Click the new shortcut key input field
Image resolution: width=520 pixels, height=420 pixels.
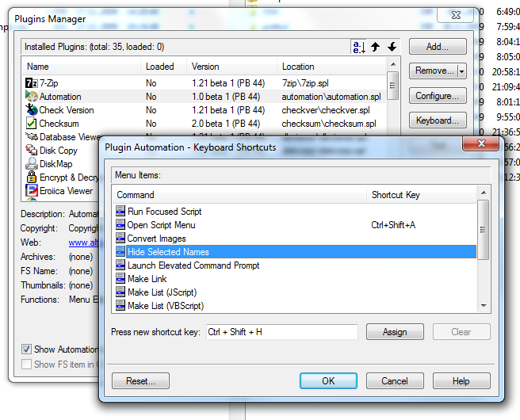click(281, 332)
